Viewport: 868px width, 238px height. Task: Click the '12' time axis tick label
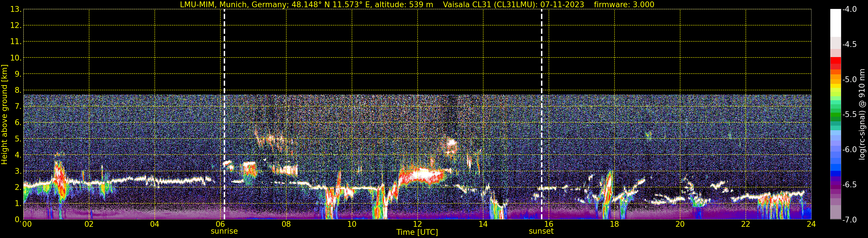[x=417, y=224]
